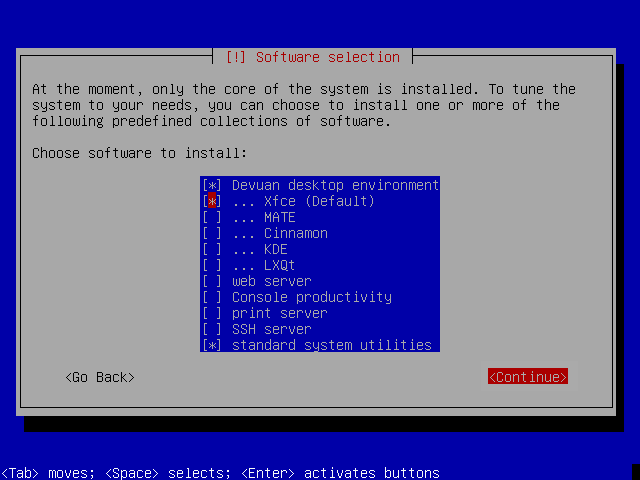Enable Console productivity checkbox

click(212, 297)
